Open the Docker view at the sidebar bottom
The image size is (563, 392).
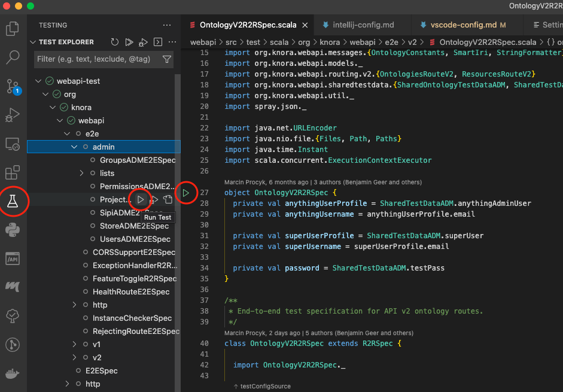tap(13, 374)
